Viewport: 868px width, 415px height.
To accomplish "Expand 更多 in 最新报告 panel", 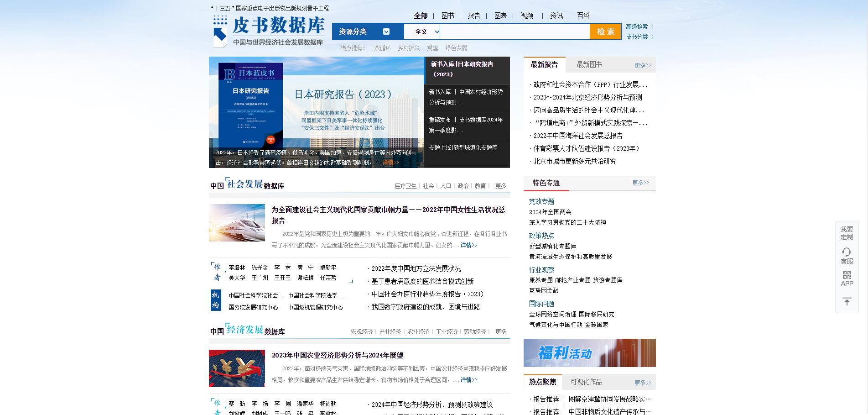I will 643,65.
